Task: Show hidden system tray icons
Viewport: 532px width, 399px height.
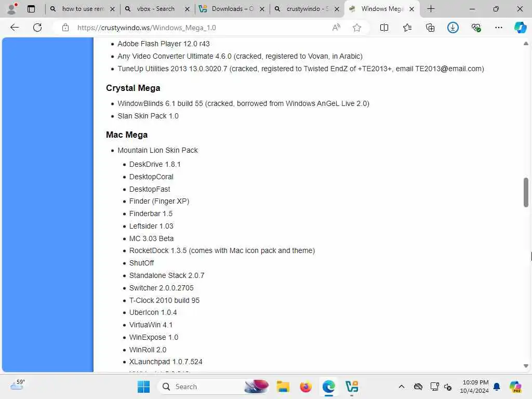Action: pos(402,387)
